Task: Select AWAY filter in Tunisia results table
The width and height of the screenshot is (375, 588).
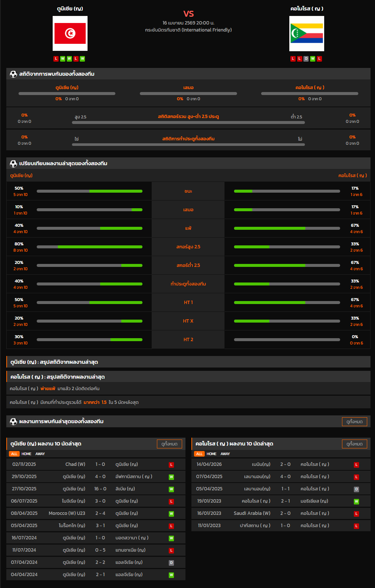Action: coord(40,454)
